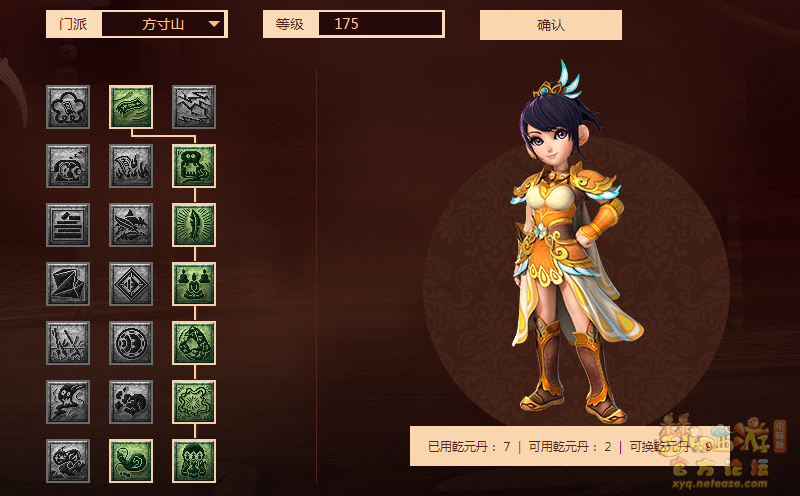Image resolution: width=800 pixels, height=496 pixels.
Task: Select the gray ghost skull skill icon
Action: pos(68,402)
